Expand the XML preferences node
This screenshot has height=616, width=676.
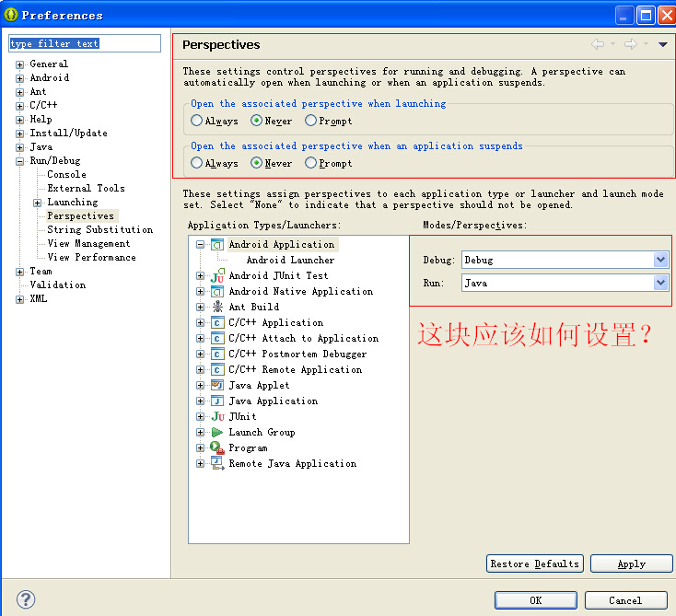coord(20,299)
